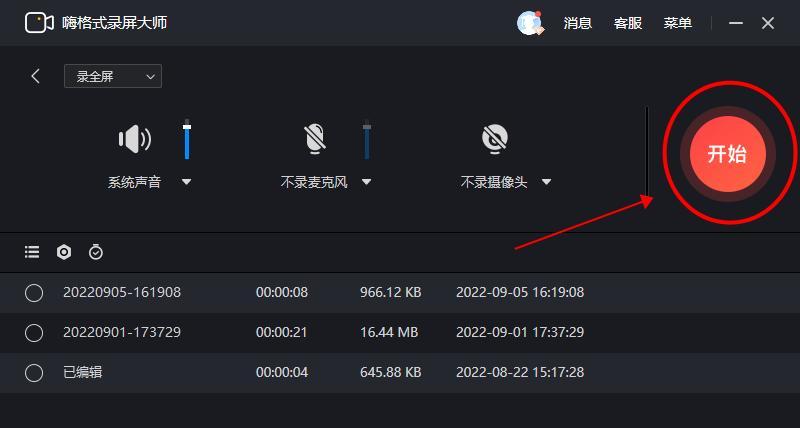Click the duration 00:00:21
This screenshot has width=800, height=428.
pos(282,332)
